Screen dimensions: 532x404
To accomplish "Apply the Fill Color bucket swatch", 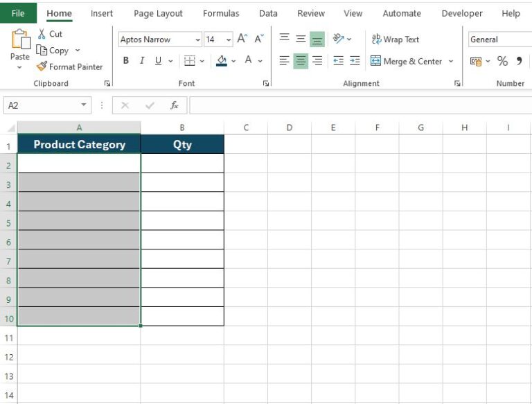I will tap(222, 61).
